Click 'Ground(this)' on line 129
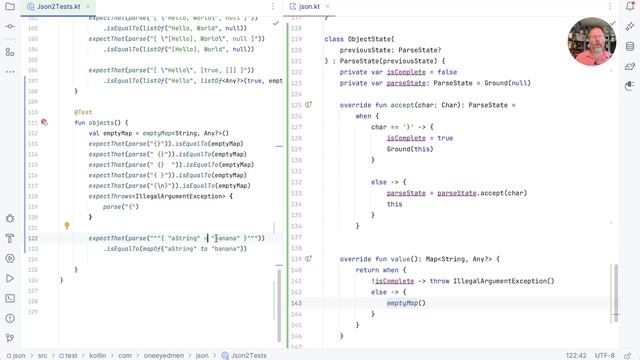The image size is (640, 360). coord(410,149)
